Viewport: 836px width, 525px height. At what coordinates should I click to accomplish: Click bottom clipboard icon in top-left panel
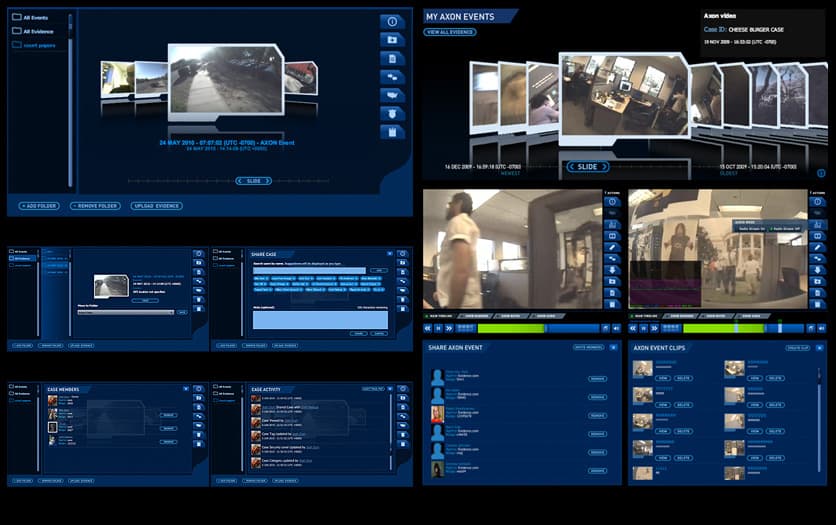coord(392,132)
